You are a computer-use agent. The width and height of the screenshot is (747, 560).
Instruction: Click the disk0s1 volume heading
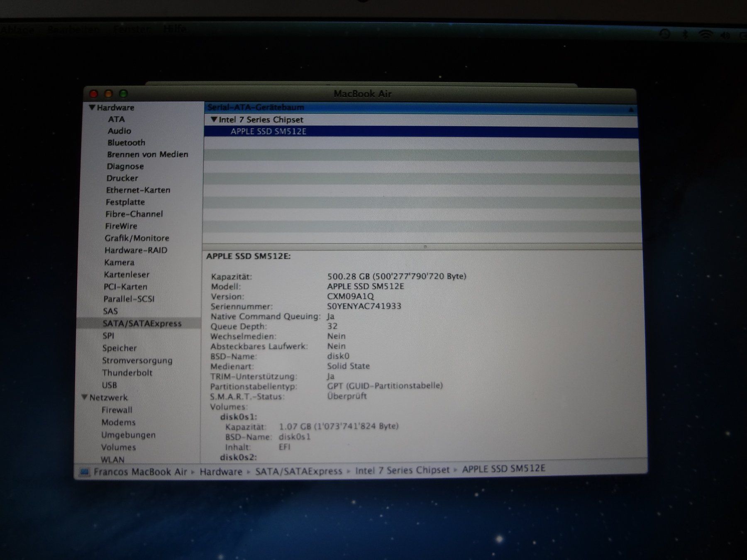pos(239,416)
